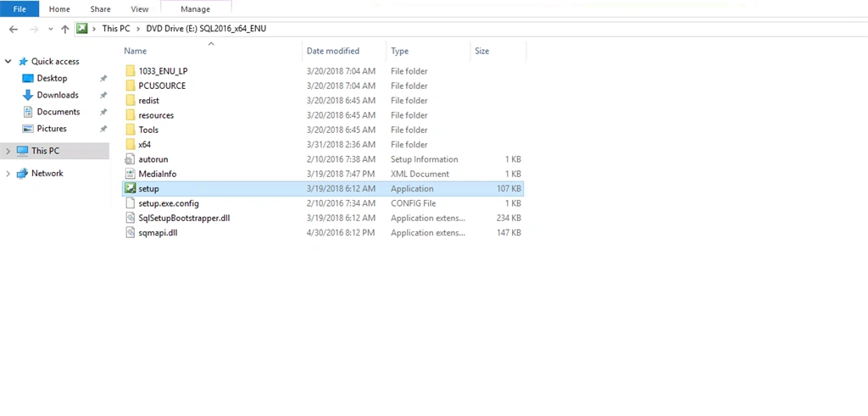
Task: Click the 3/31/2018 2:36 AM date cell
Action: click(x=341, y=144)
